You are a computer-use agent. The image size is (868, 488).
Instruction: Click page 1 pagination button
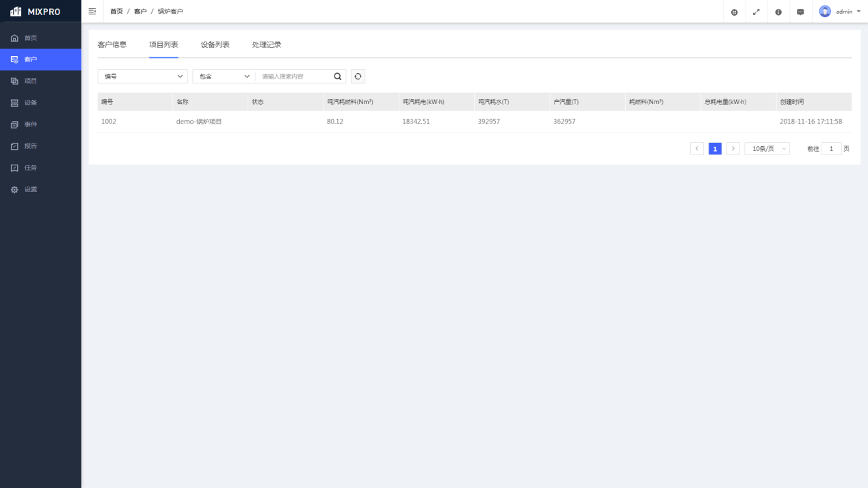[x=715, y=149]
